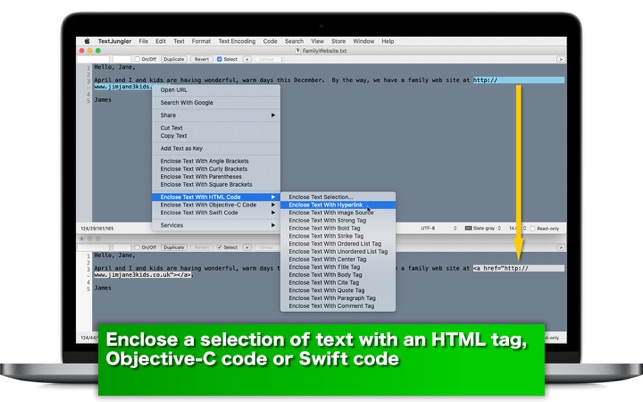
Task: Choose Cut Text from context menu
Action: [x=216, y=128]
